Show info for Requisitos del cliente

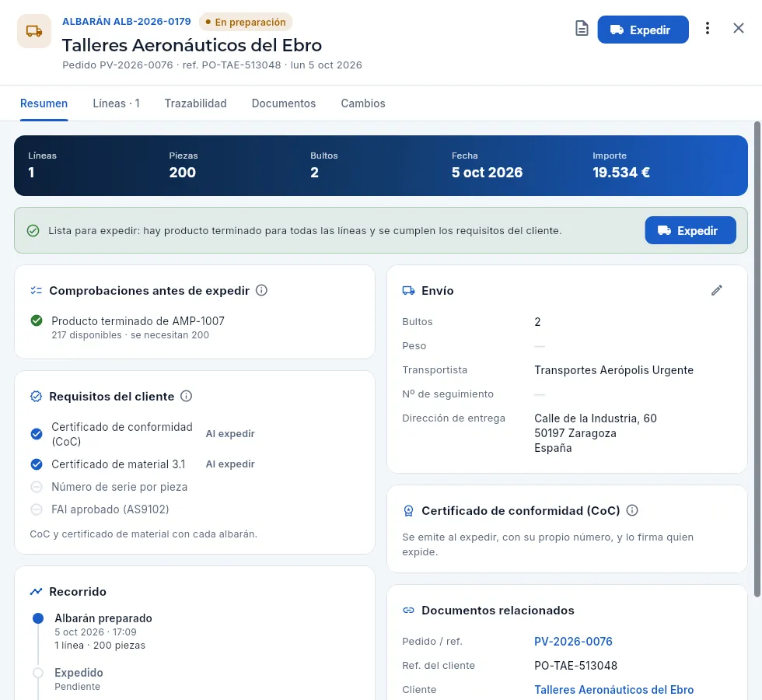[x=186, y=396]
